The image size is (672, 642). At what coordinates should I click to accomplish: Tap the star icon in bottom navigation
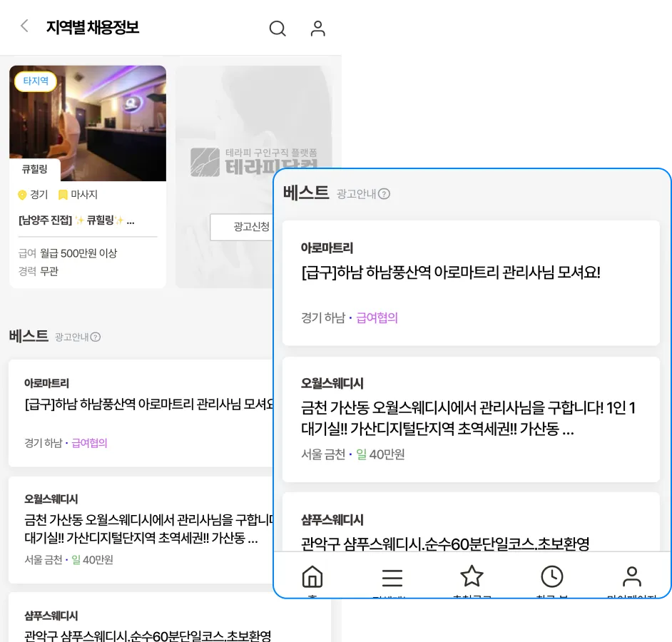[472, 576]
